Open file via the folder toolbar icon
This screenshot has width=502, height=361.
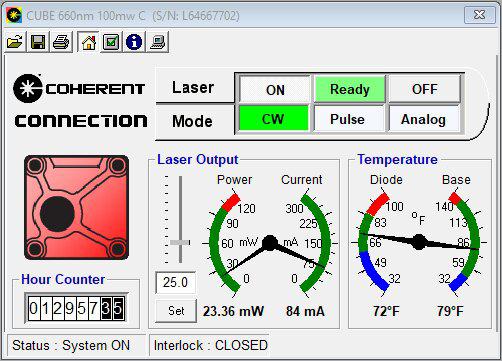tap(15, 42)
